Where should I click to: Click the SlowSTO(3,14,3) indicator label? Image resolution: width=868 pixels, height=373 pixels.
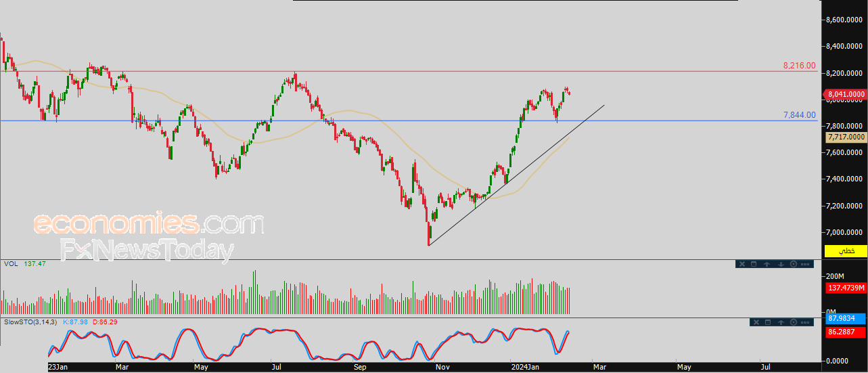pyautogui.click(x=22, y=322)
